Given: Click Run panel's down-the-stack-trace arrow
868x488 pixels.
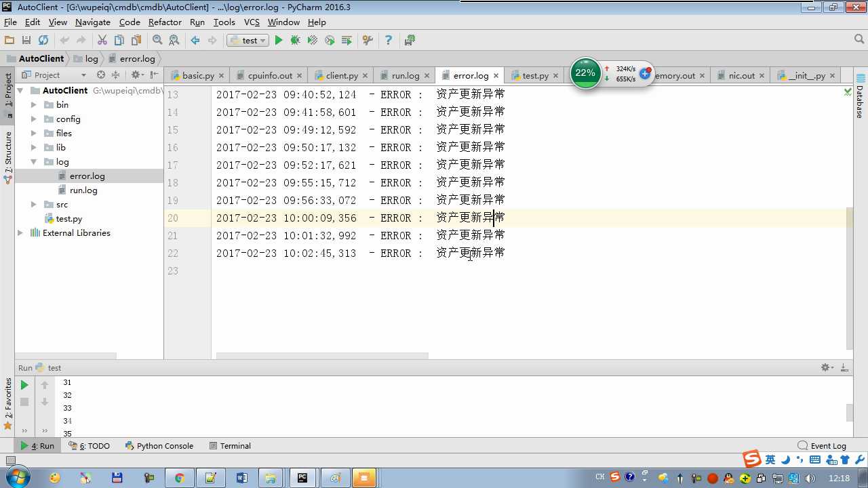Looking at the screenshot, I should (x=45, y=402).
